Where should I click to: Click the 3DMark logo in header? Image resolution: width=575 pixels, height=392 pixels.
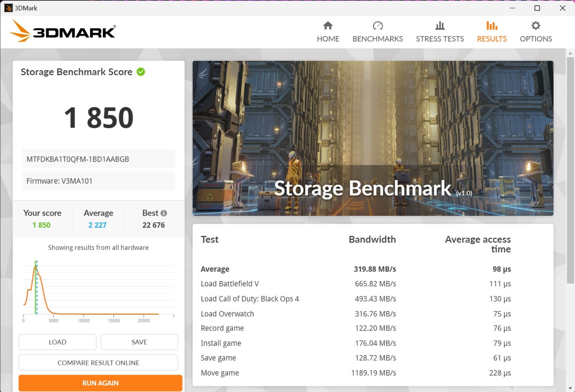click(x=63, y=31)
